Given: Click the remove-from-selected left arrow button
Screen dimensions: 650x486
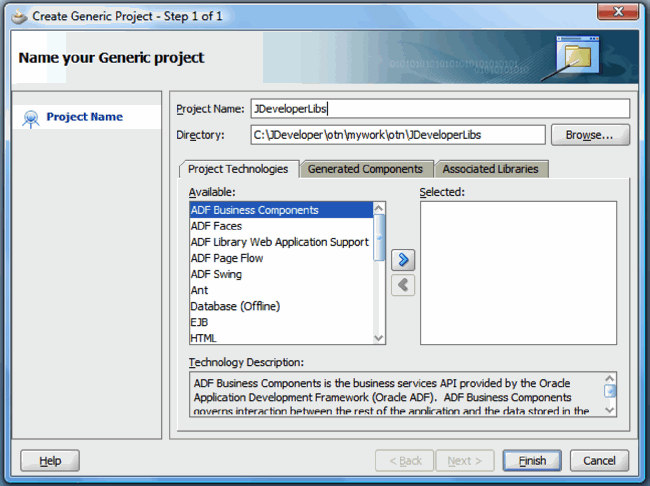Looking at the screenshot, I should click(x=403, y=285).
